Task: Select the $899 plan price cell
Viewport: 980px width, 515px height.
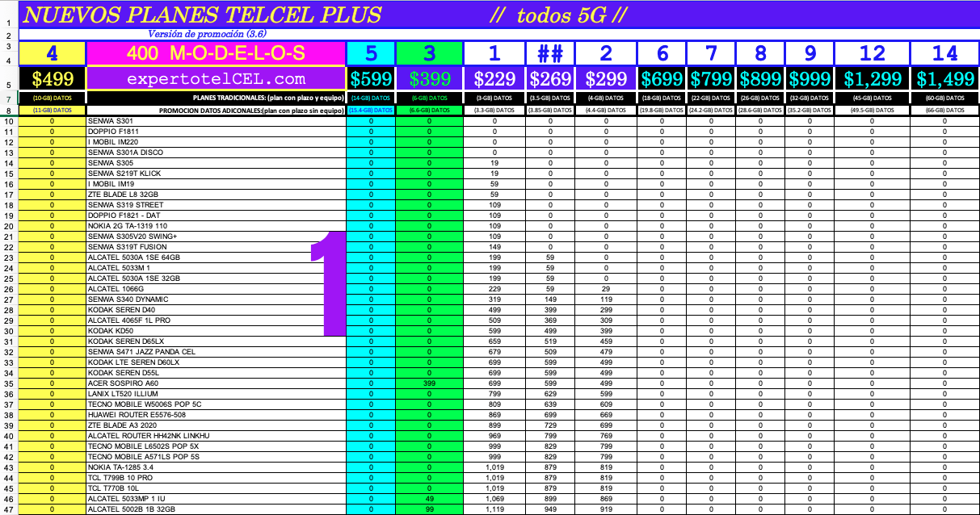Action: click(760, 79)
